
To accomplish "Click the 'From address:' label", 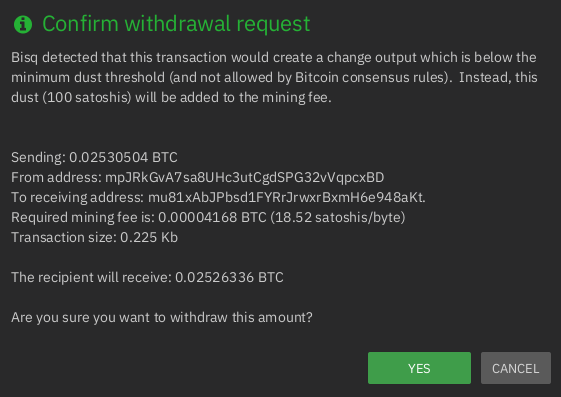I will pyautogui.click(x=56, y=177).
